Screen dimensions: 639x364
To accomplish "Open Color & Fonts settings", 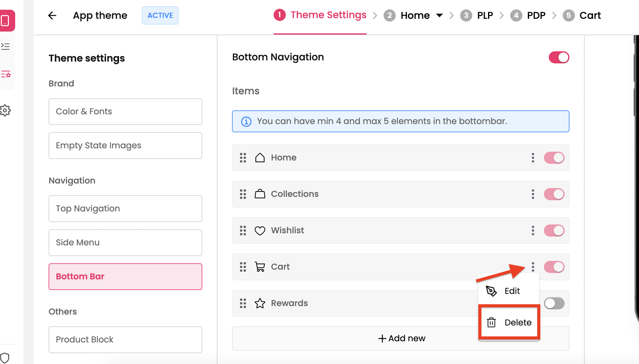I will tap(125, 112).
